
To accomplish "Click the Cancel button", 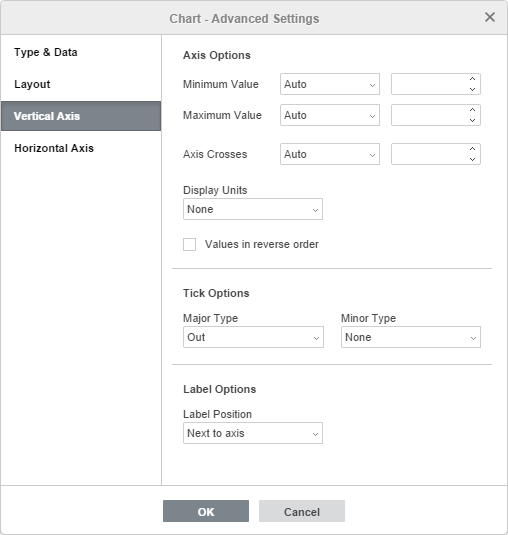I will point(302,511).
